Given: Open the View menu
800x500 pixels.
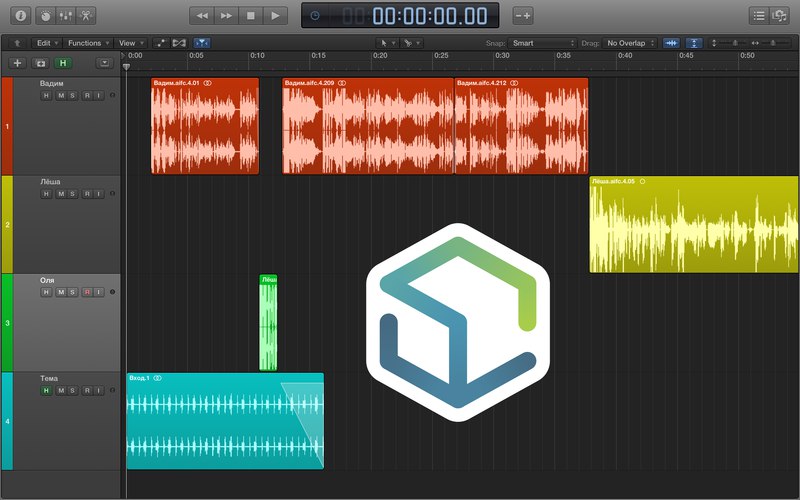Looking at the screenshot, I should (132, 43).
